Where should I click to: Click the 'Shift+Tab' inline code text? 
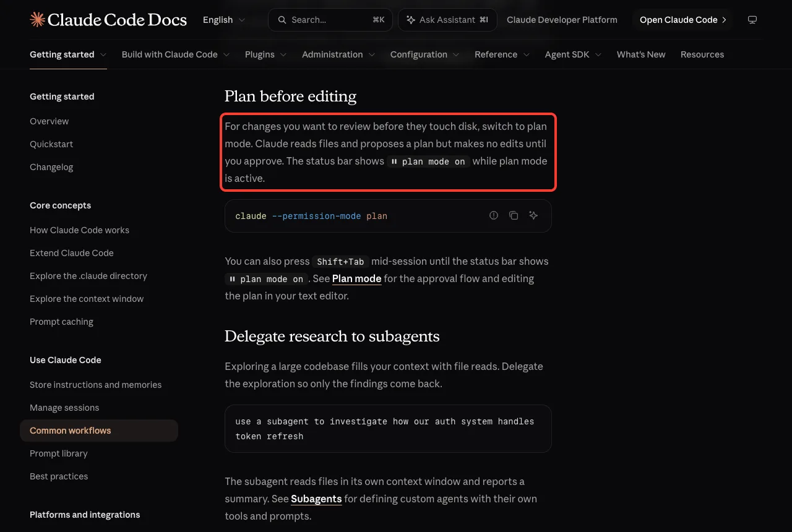(x=340, y=262)
